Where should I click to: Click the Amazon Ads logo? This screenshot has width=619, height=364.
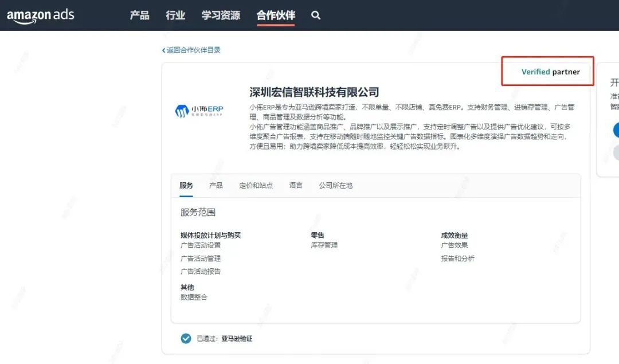(x=40, y=15)
